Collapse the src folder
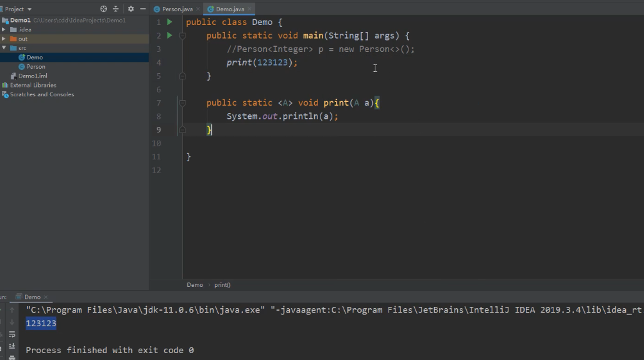The height and width of the screenshot is (360, 644). click(4, 48)
